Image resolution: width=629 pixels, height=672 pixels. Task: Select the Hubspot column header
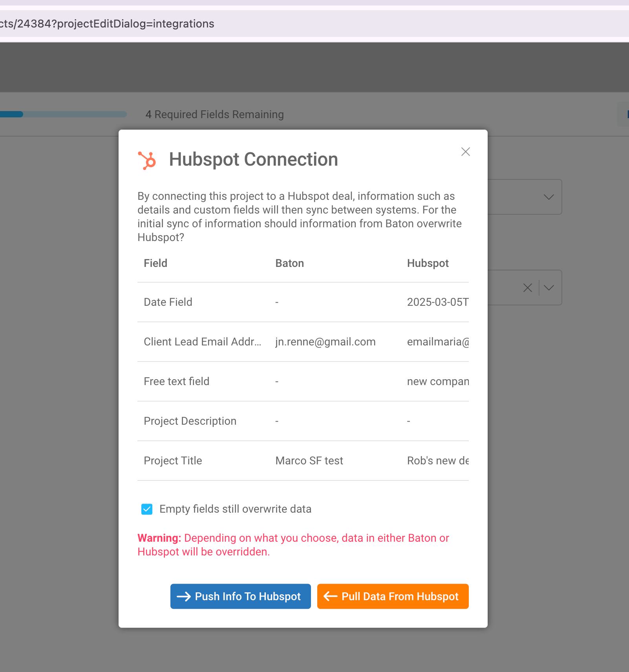point(428,263)
